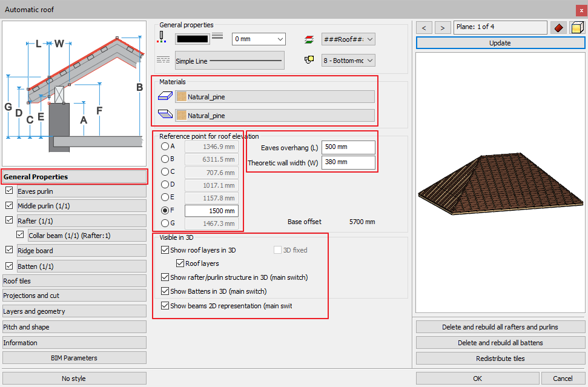Click the red roof plane preview icon

(x=558, y=28)
